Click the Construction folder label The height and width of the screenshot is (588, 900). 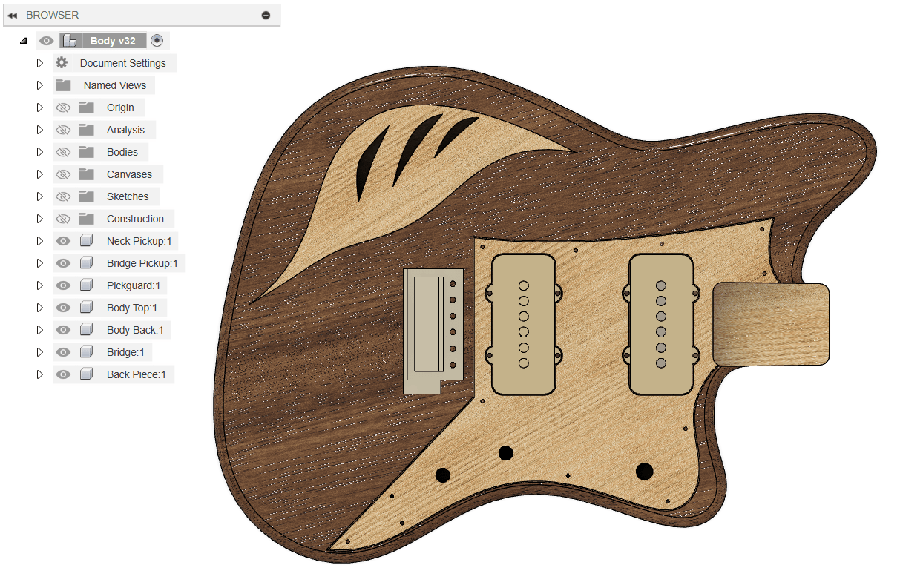pyautogui.click(x=135, y=219)
